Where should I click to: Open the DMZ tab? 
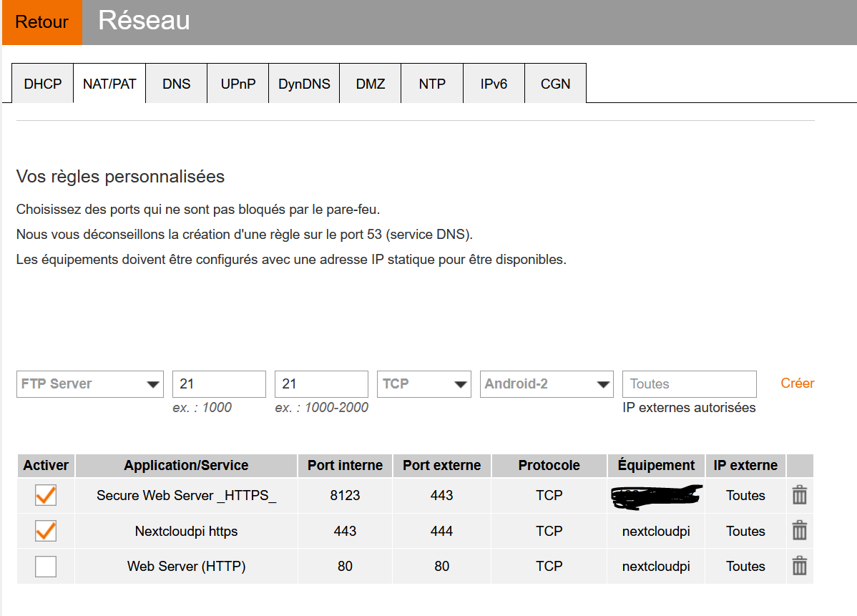tap(371, 84)
